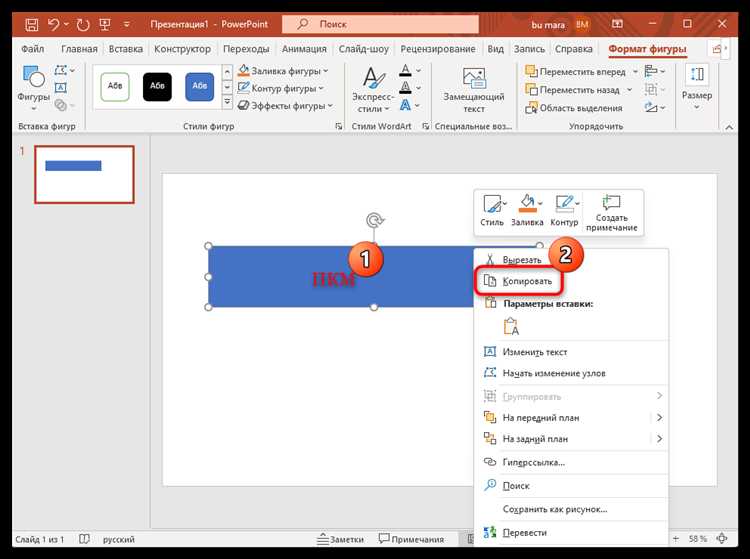Click the text box icon in ribbon
The image size is (750, 559).
coord(61,88)
